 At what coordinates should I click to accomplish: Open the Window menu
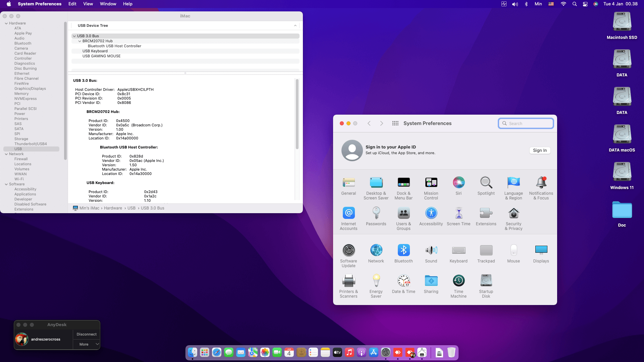point(108,4)
